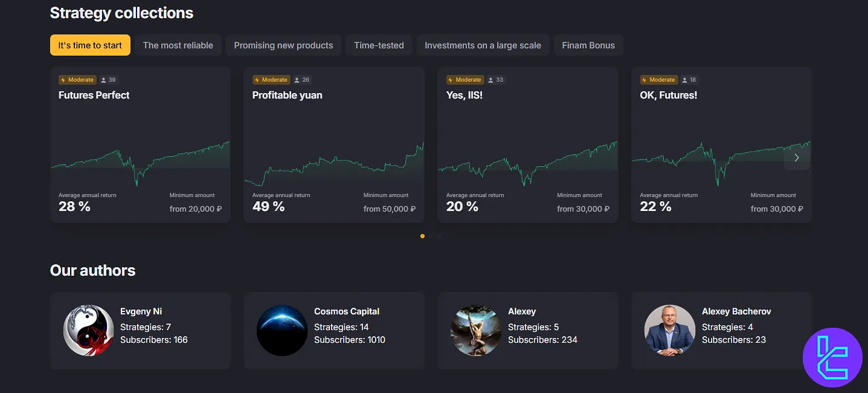Switch to The most reliable tab
The width and height of the screenshot is (868, 393).
click(178, 45)
